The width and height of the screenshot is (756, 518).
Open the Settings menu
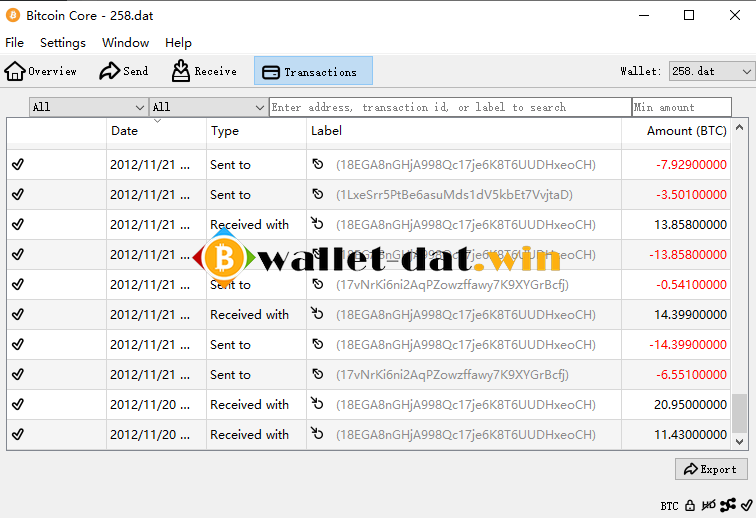63,42
